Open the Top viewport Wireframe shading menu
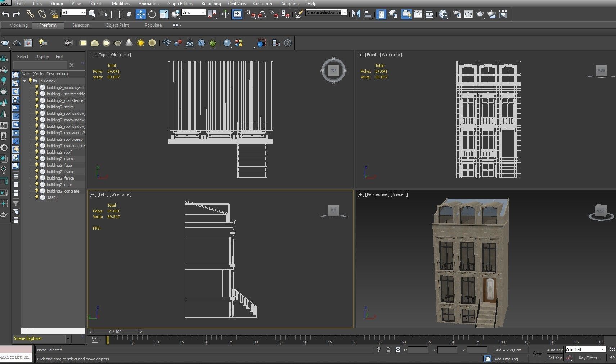616x364 pixels. coord(120,55)
